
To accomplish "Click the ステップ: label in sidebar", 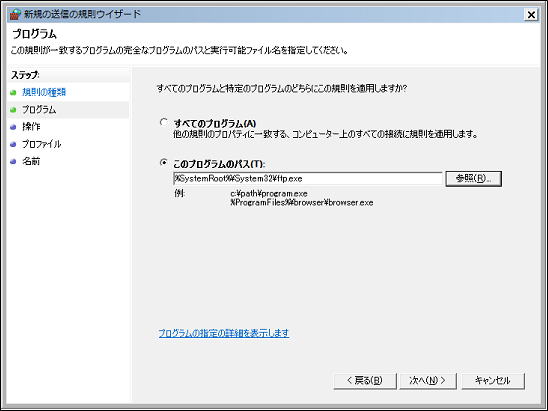I will click(25, 75).
